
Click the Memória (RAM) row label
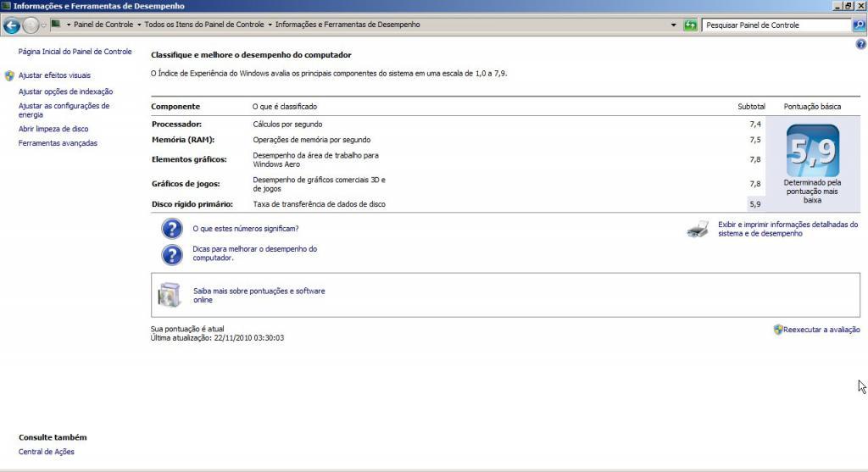click(x=183, y=140)
